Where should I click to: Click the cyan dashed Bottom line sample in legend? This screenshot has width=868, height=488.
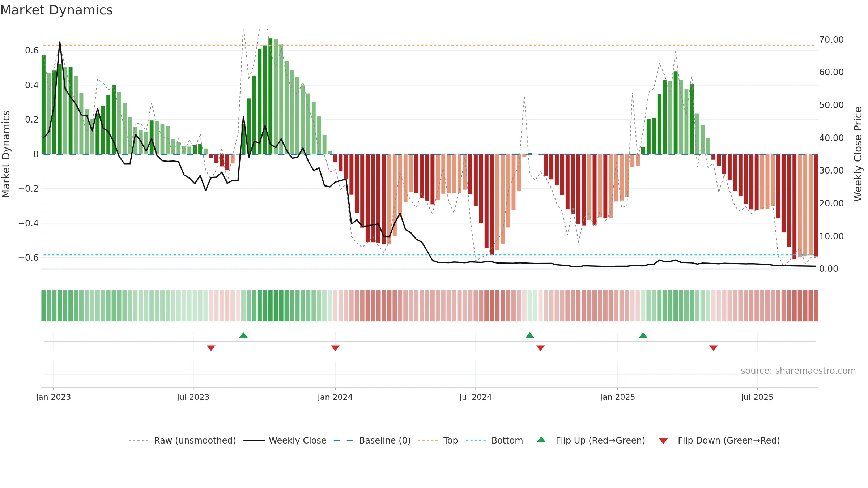(476, 440)
